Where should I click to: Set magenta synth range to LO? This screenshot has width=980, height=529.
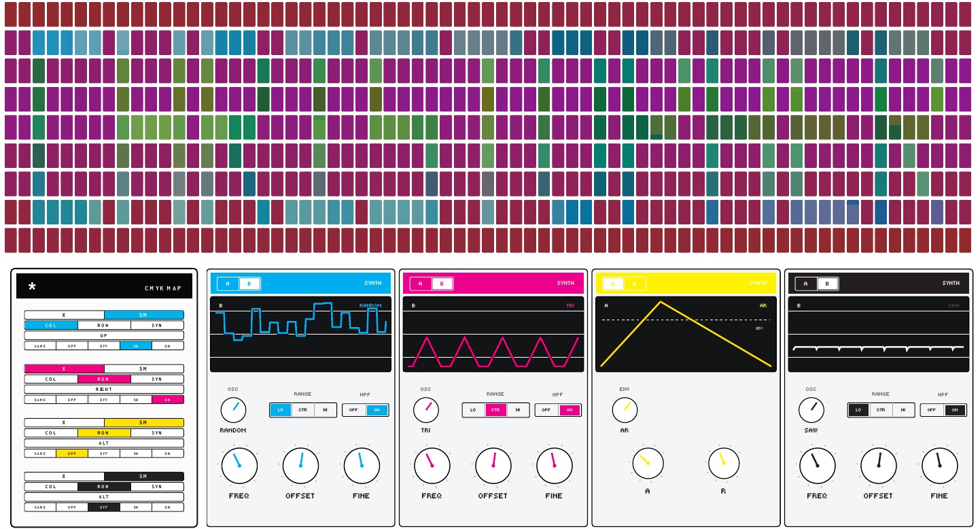click(x=473, y=410)
